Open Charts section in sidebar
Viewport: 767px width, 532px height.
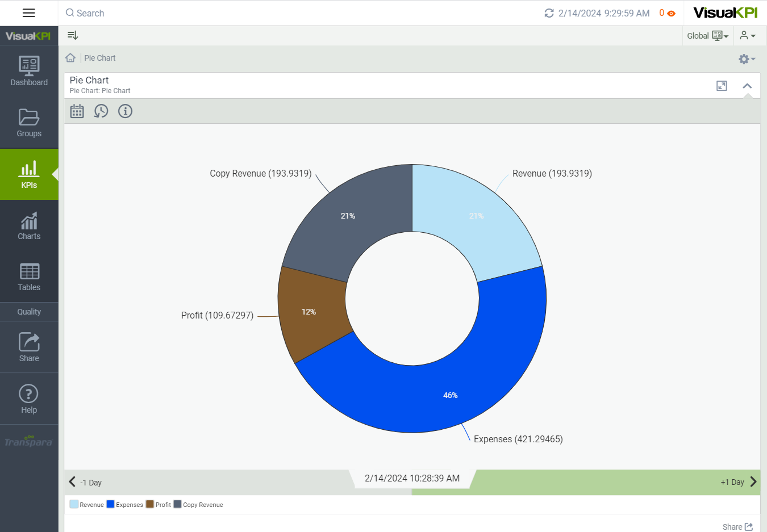(x=29, y=226)
